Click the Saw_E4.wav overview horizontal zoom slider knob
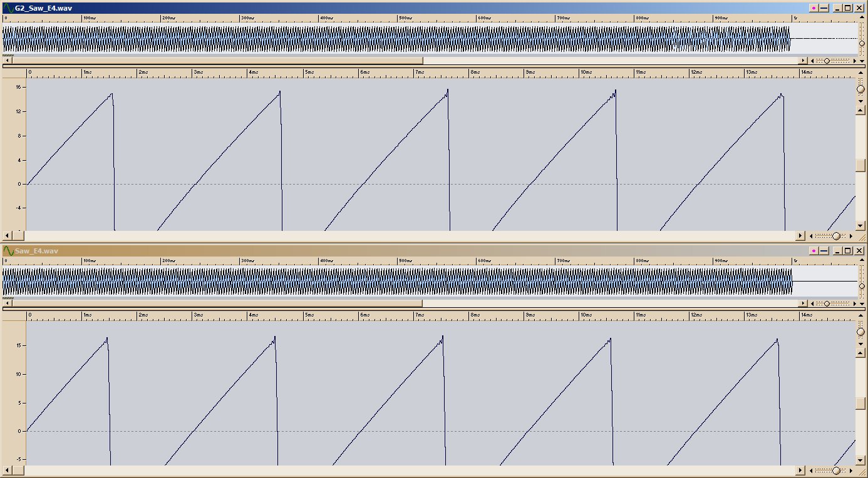868x478 pixels. (827, 303)
